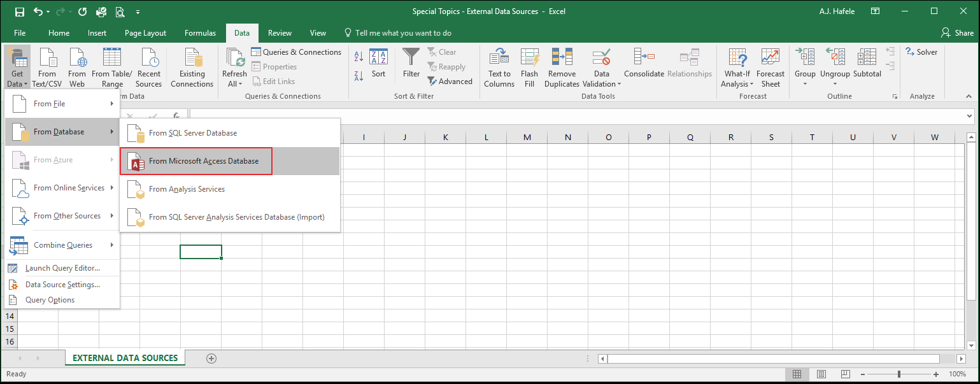Viewport: 980px width, 384px height.
Task: Open Advanced filter options
Action: tap(450, 82)
